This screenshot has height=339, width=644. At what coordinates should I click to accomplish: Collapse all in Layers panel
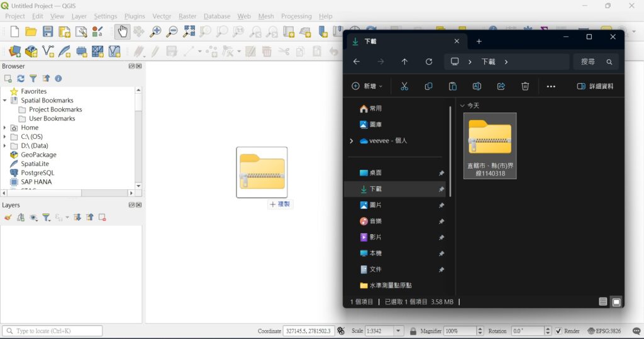point(89,218)
